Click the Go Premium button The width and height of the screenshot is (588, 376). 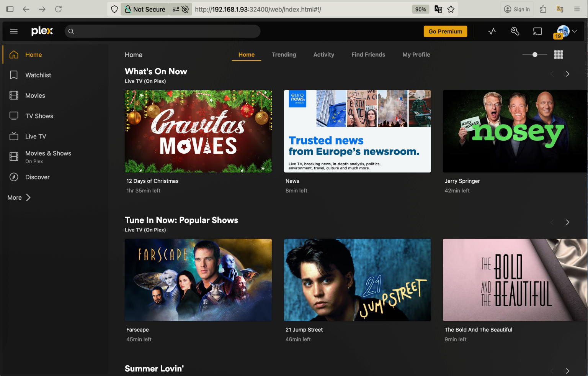(445, 31)
